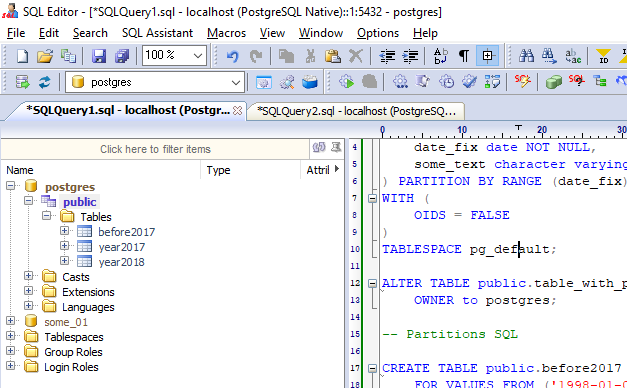Select the year2018 table in tree
Viewport: 627px width, 388px height.
(122, 262)
